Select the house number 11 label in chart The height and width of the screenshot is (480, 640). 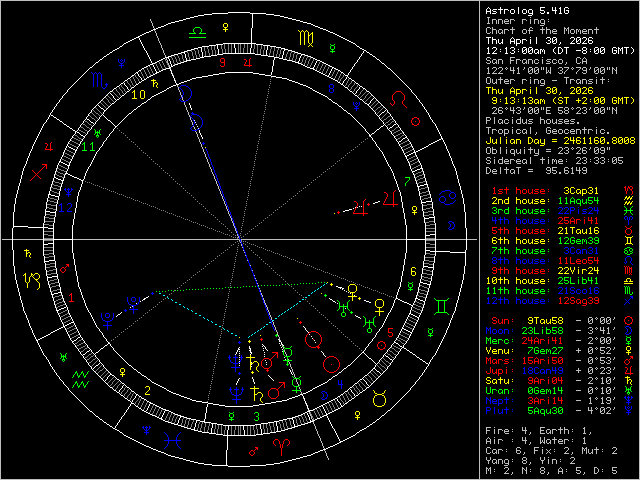pyautogui.click(x=88, y=147)
